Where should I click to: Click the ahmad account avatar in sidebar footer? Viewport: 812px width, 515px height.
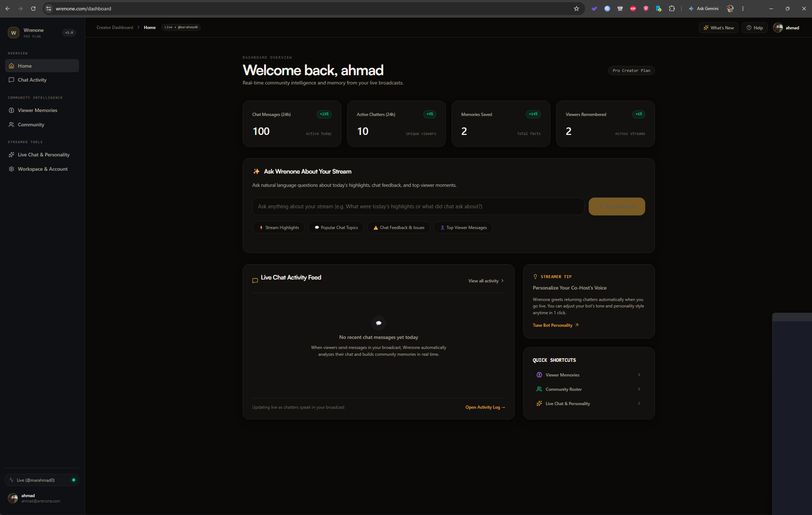click(x=13, y=498)
